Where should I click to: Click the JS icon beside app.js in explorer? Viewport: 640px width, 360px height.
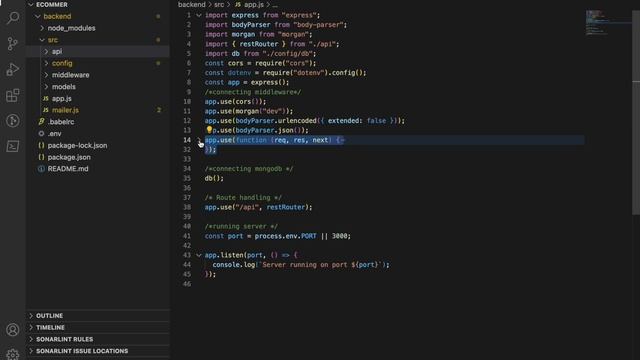(46, 98)
